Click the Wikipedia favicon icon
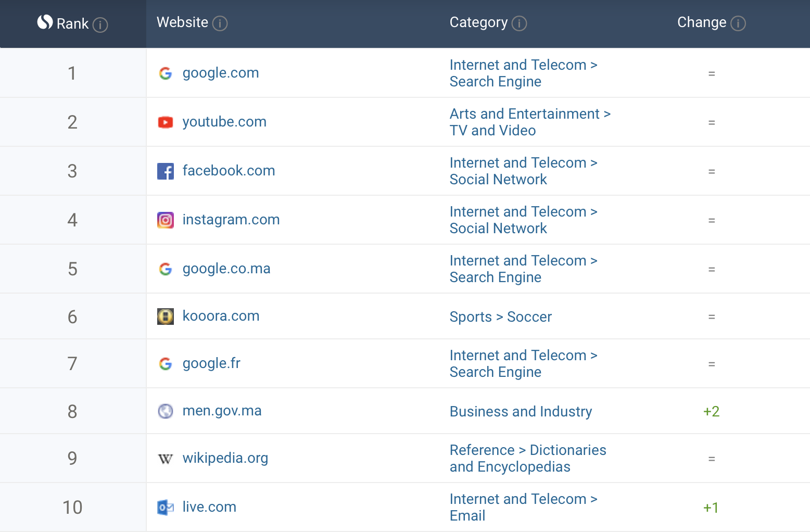Viewport: 810px width, 532px height. (166, 459)
